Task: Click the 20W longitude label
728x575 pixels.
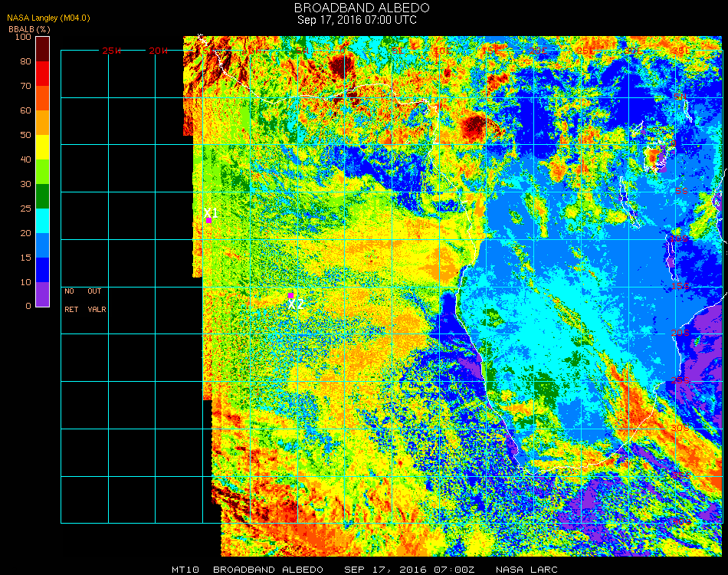Action: (159, 51)
